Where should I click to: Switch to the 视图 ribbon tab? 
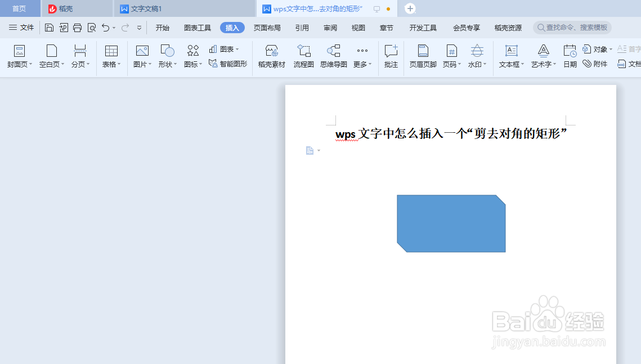358,28
